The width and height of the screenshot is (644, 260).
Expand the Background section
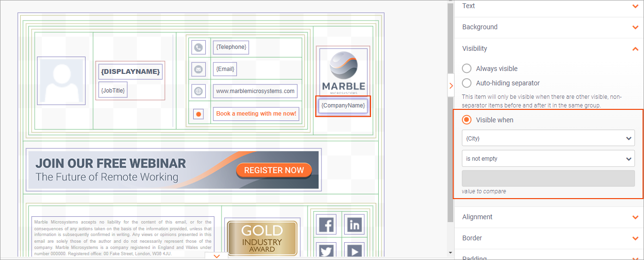point(635,27)
